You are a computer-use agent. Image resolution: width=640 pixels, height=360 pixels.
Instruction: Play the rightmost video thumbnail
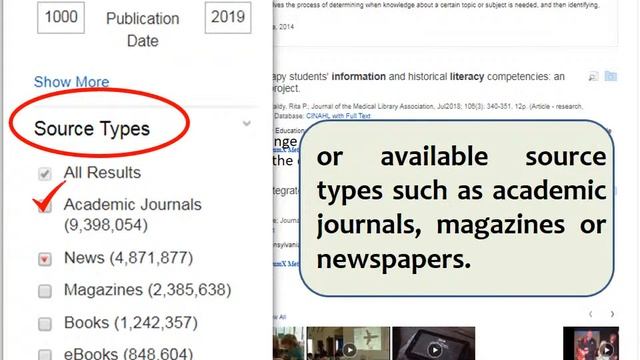click(x=591, y=343)
